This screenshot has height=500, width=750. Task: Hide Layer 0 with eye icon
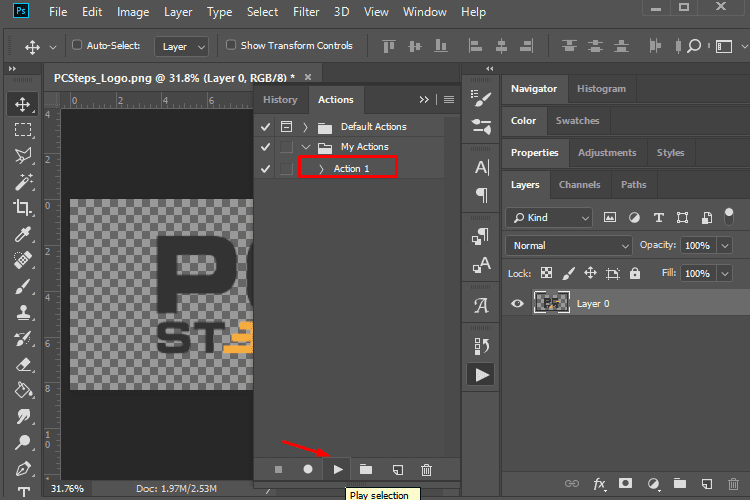(x=517, y=303)
